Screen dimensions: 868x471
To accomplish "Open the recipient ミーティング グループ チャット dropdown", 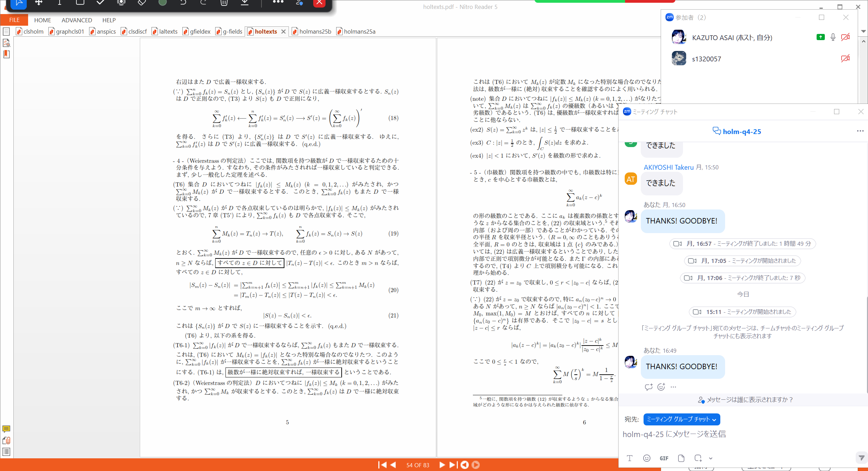I will pyautogui.click(x=681, y=419).
